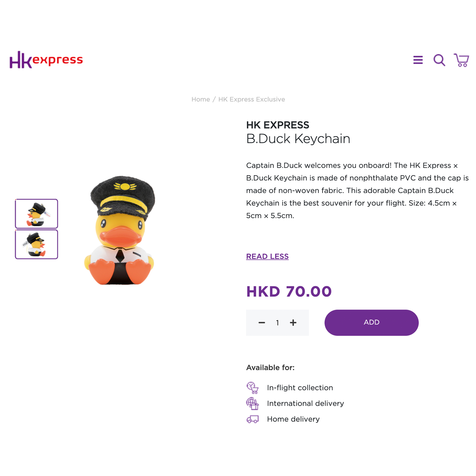Click the International delivery label
Screen dimensions: 476x476
point(306,404)
